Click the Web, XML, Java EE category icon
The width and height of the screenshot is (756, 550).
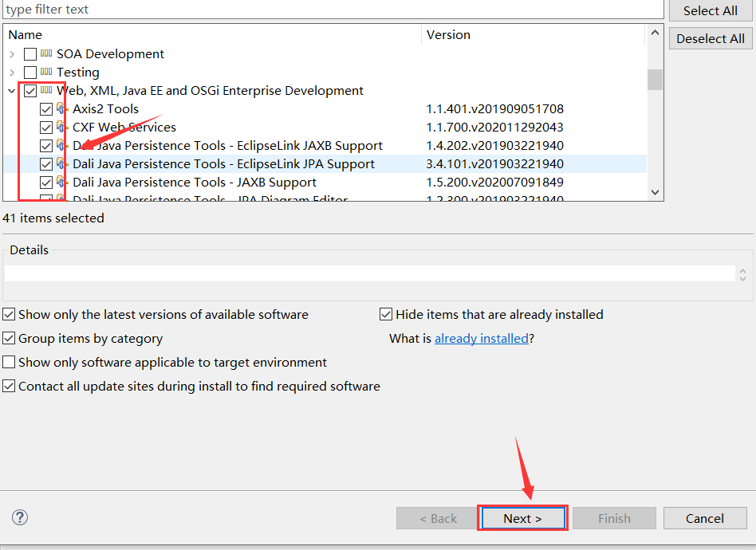46,91
